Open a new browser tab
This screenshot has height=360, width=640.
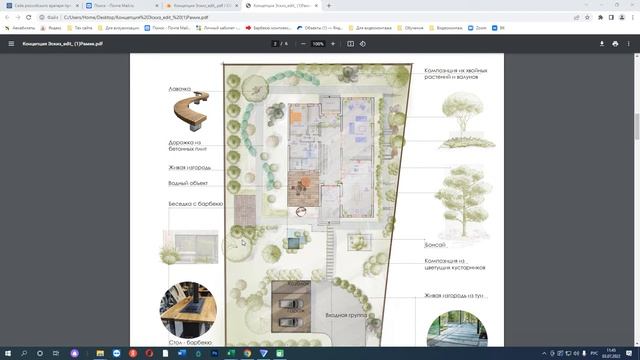click(329, 6)
